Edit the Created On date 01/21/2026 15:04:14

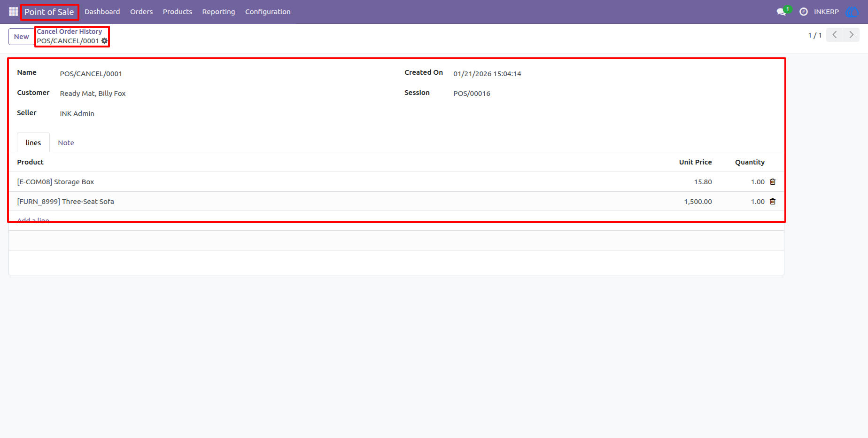click(x=487, y=74)
